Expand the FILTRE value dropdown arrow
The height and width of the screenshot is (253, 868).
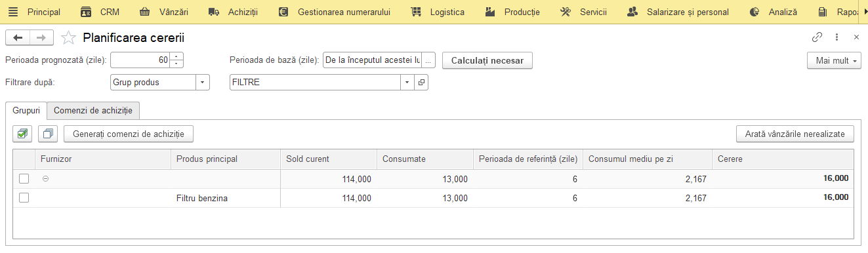(x=407, y=83)
